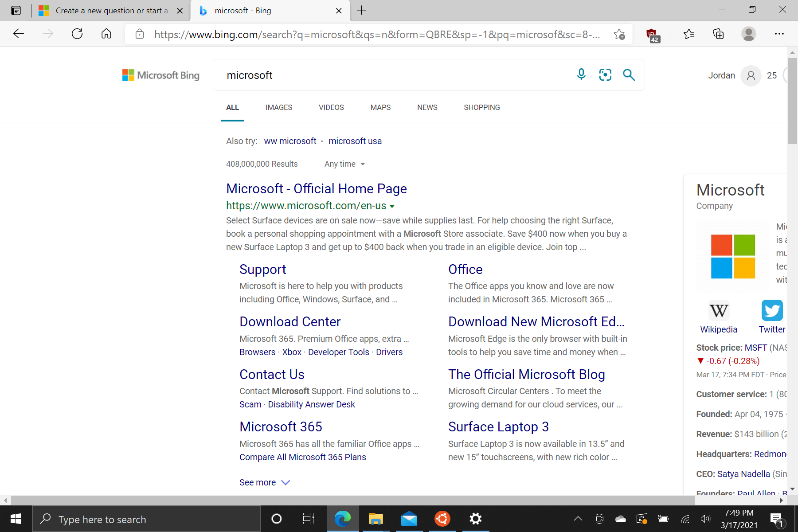Open the Office sitelink

click(465, 270)
